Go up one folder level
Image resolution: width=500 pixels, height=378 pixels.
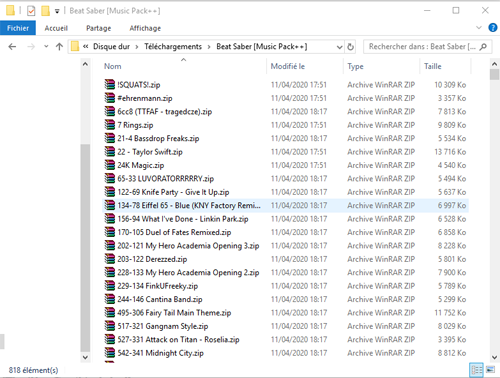pyautogui.click(x=59, y=47)
